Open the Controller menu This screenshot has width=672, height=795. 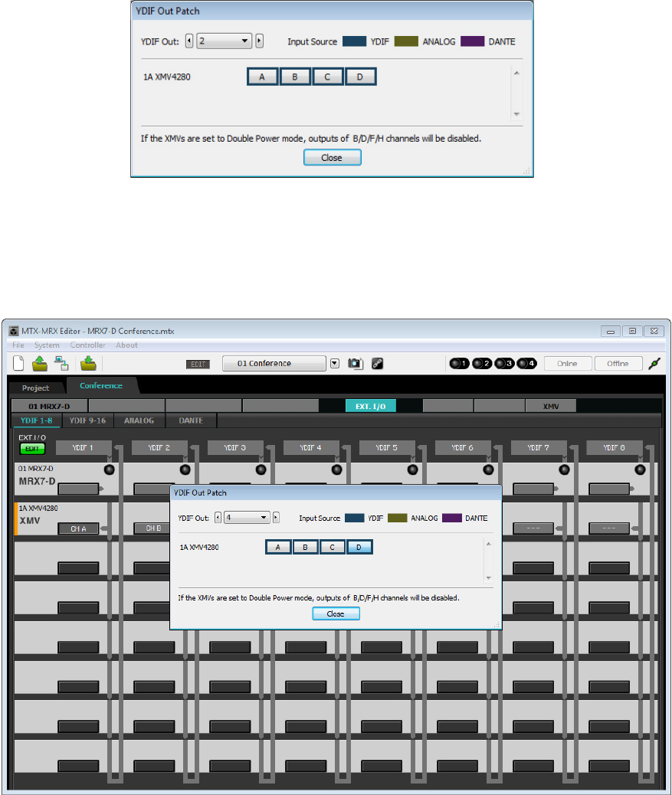[x=88, y=345]
